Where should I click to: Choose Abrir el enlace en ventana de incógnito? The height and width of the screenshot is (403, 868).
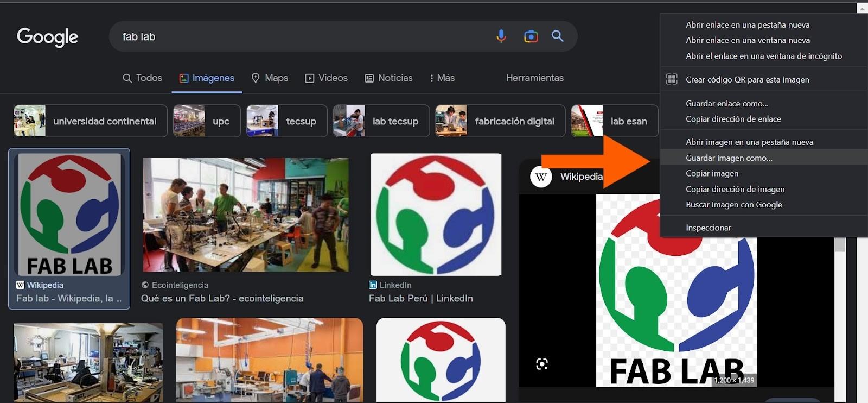point(764,56)
